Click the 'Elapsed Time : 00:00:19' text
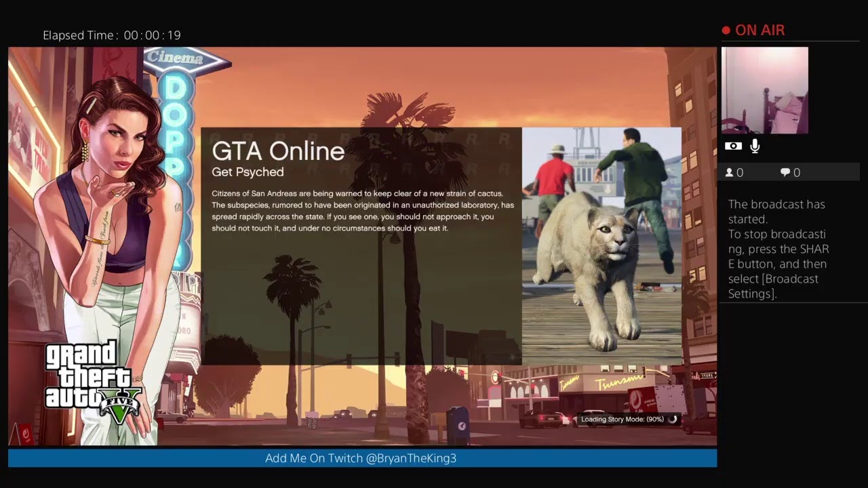Viewport: 868px width, 488px height. point(112,35)
